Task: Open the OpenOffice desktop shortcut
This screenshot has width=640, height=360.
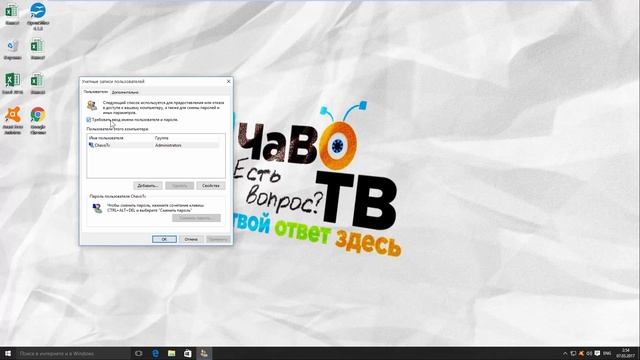Action: [x=38, y=16]
